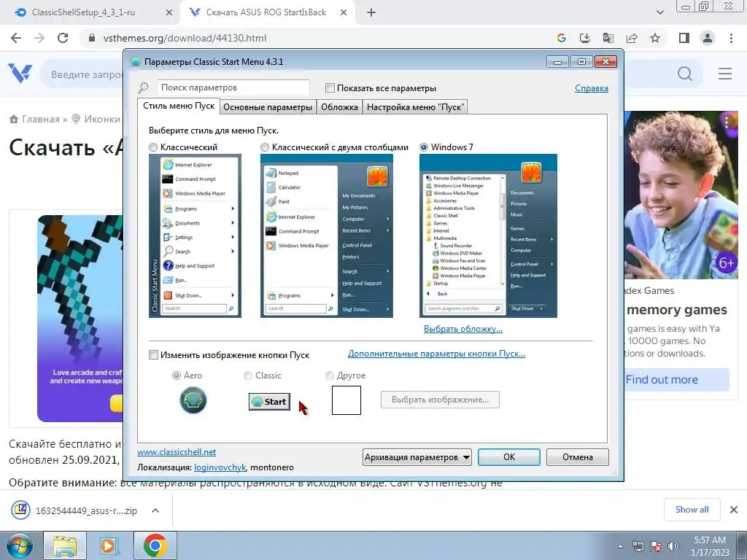The width and height of the screenshot is (747, 560).
Task: Click Chrome icon in the taskbar
Action: pyautogui.click(x=155, y=545)
